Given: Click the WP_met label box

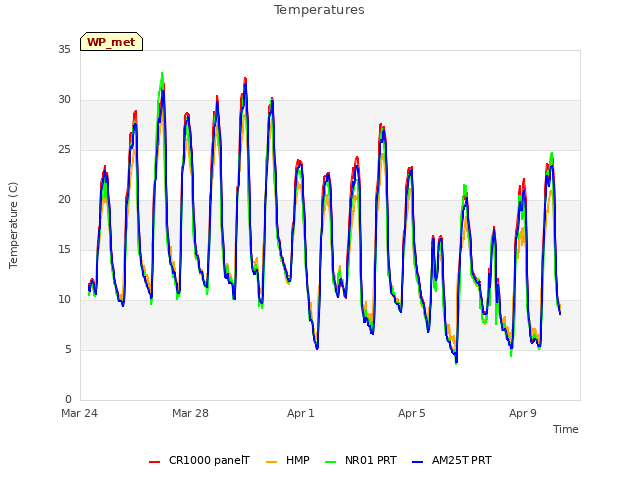Looking at the screenshot, I should pos(111,42).
